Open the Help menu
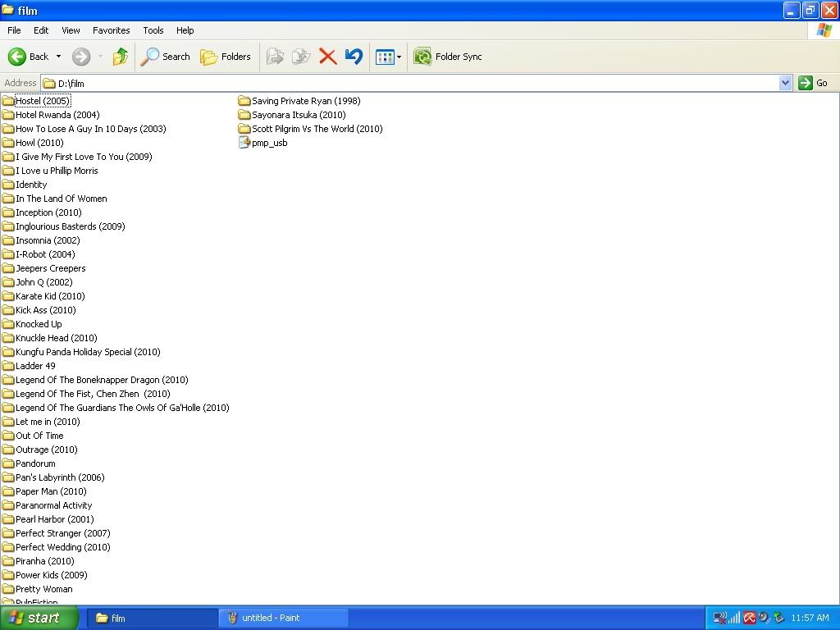The height and width of the screenshot is (630, 840). point(185,30)
